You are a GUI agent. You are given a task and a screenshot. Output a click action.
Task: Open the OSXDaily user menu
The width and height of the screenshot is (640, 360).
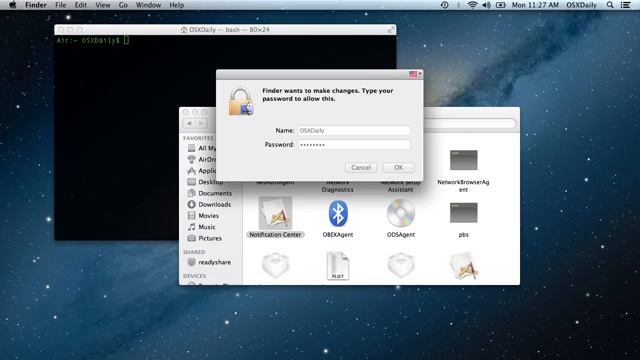[581, 5]
